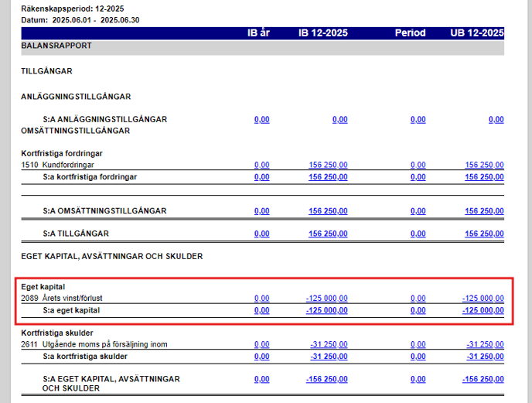Open UB 12-2025 total for S:A TILLGÅNGAR

tap(484, 234)
